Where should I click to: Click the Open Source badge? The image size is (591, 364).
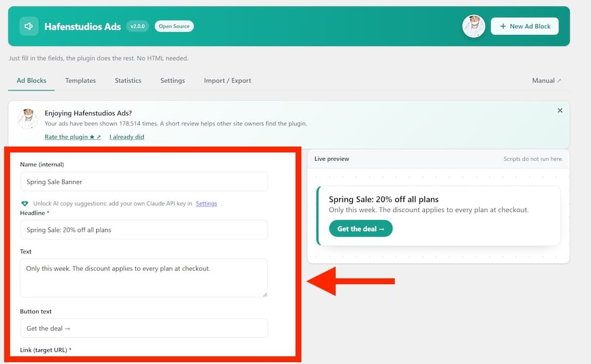(174, 27)
